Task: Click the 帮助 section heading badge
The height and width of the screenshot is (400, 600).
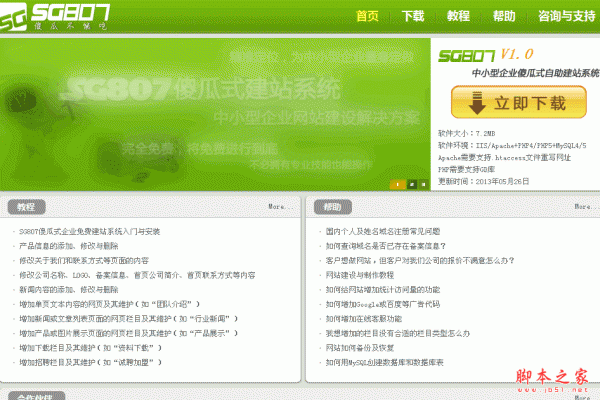Action: point(333,207)
